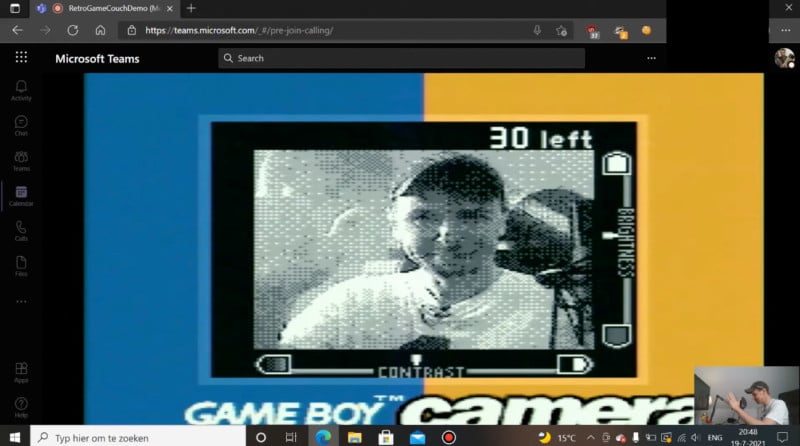Image resolution: width=800 pixels, height=446 pixels.
Task: Click the microphone permission icon in address bar
Action: pos(537,30)
